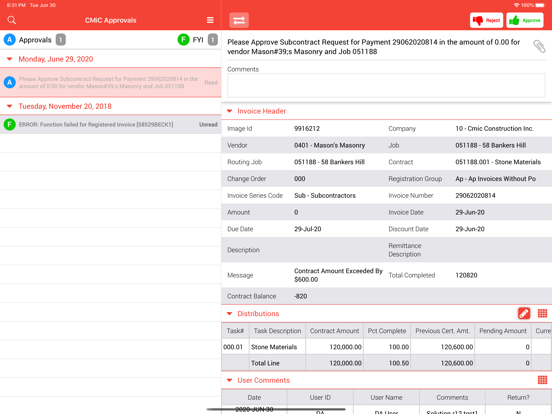Open the Distributions grid view icon

pos(542,313)
